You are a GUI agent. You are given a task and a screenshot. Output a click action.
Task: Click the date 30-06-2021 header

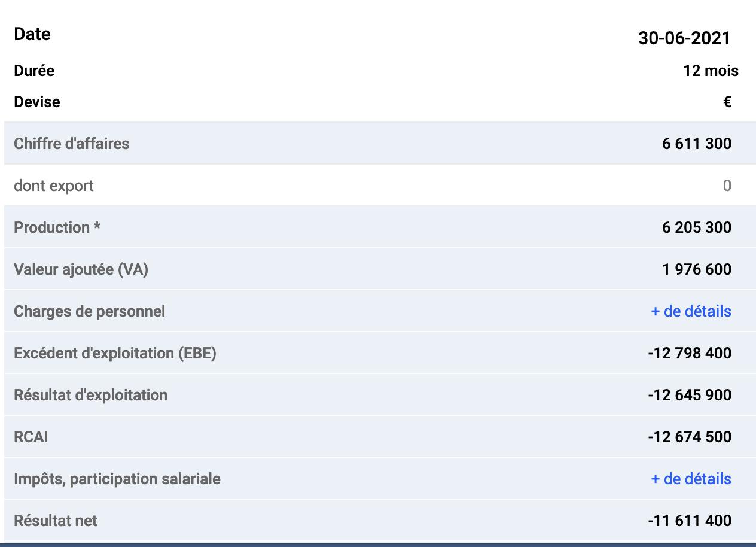point(684,38)
